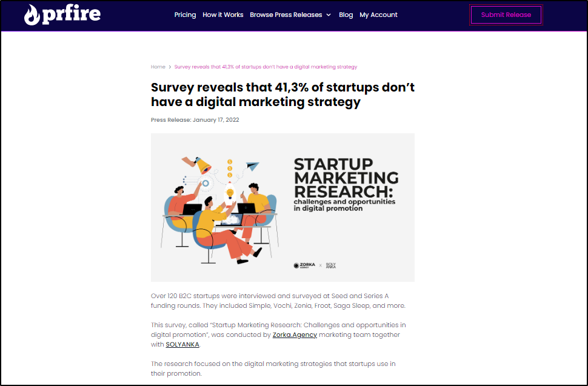Click the Solyanka logo in banner

pyautogui.click(x=330, y=265)
